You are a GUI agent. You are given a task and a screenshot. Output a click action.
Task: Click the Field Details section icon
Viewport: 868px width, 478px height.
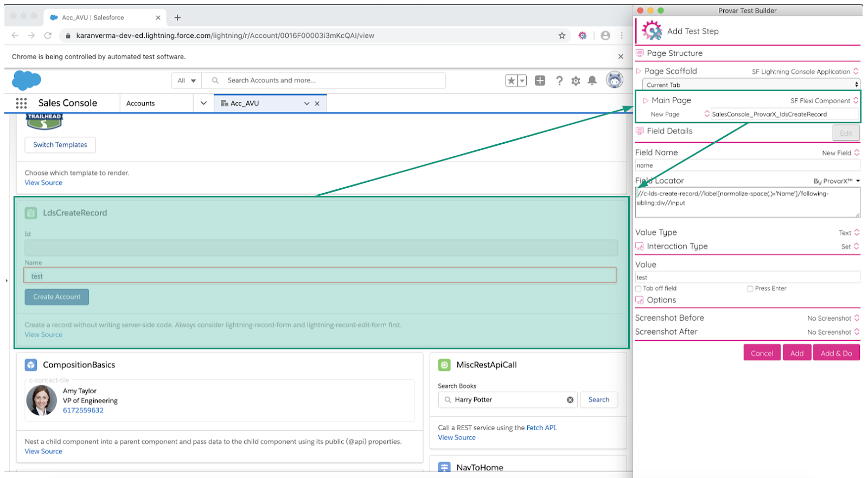click(640, 131)
